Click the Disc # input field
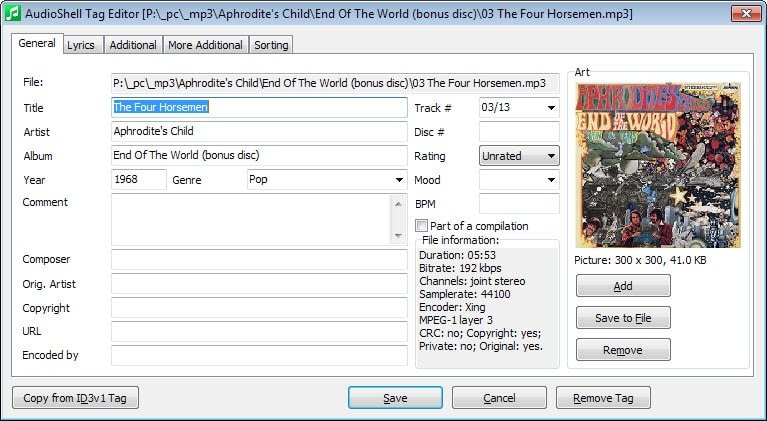The width and height of the screenshot is (767, 421). 519,132
